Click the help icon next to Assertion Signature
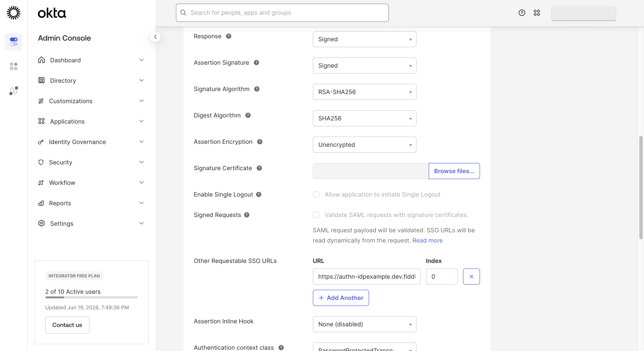The width and height of the screenshot is (644, 351). point(256,63)
